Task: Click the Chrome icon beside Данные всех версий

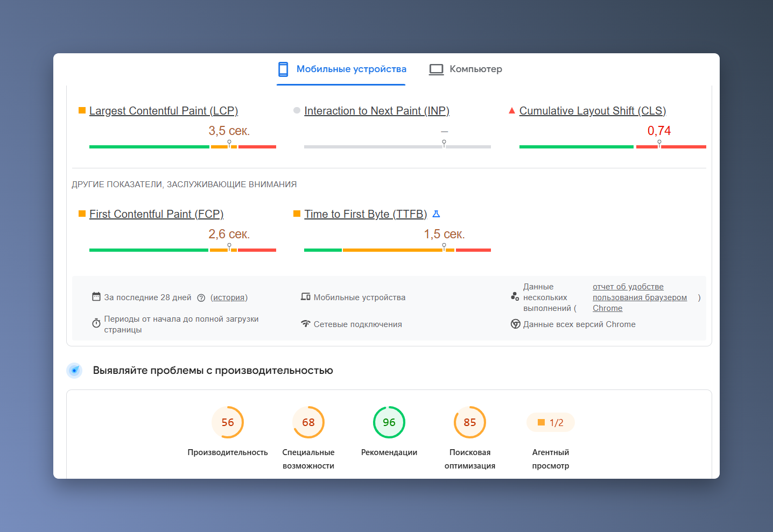Action: [x=516, y=324]
